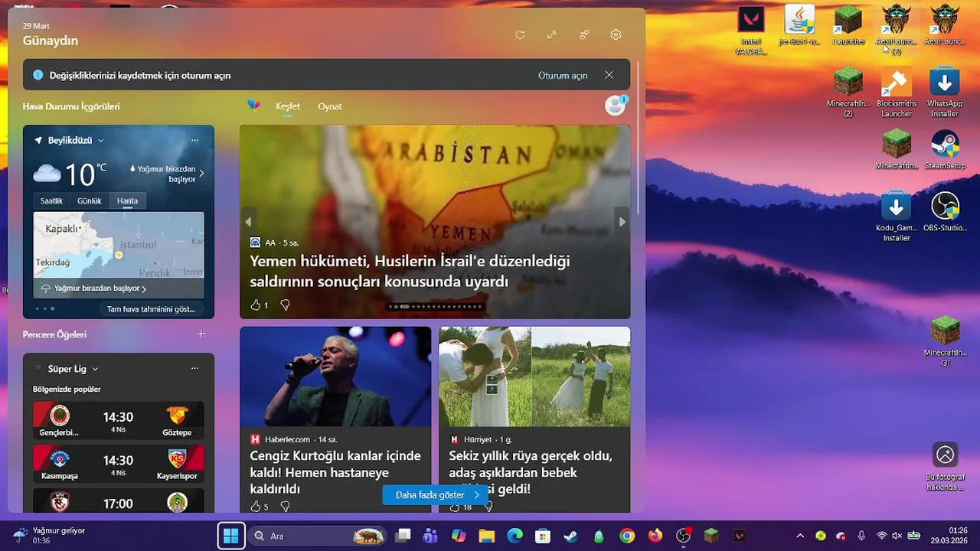Open rain alert chevron beside 10°C

click(x=201, y=174)
